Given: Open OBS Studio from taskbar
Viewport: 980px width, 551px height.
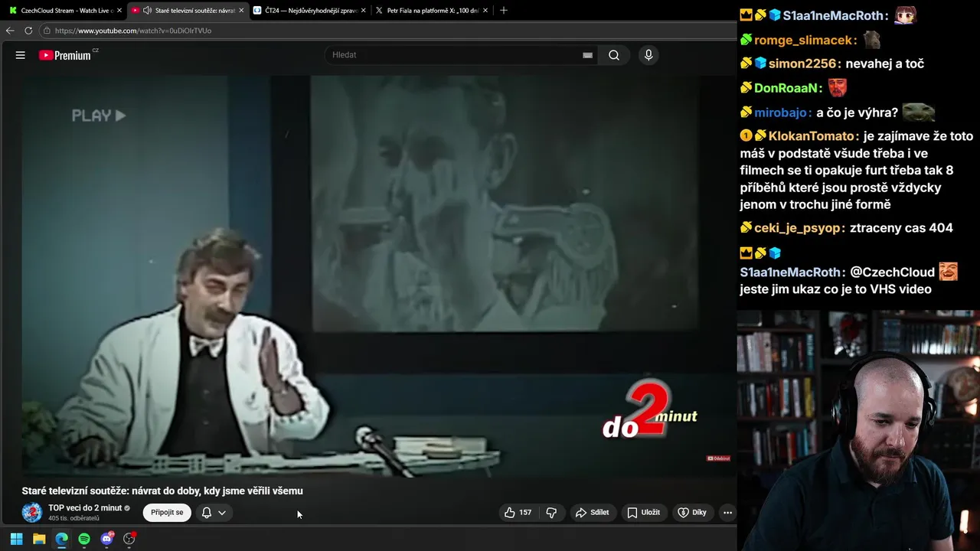Looking at the screenshot, I should click(129, 539).
